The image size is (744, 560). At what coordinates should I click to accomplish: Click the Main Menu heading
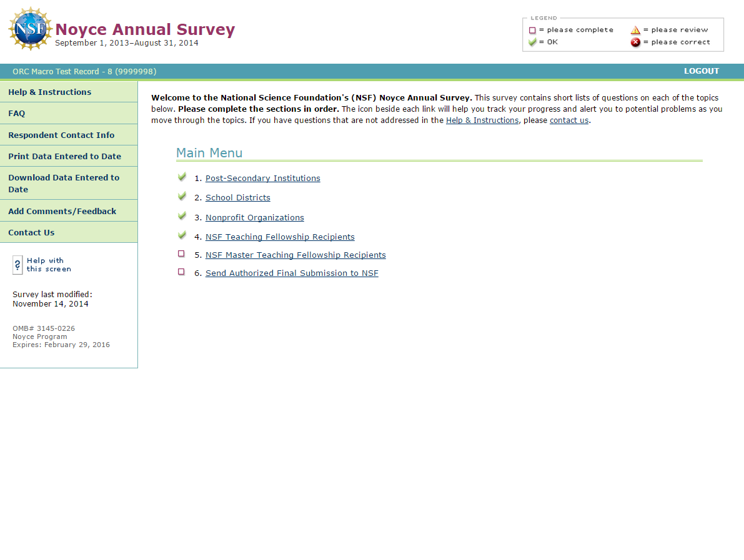tap(209, 153)
